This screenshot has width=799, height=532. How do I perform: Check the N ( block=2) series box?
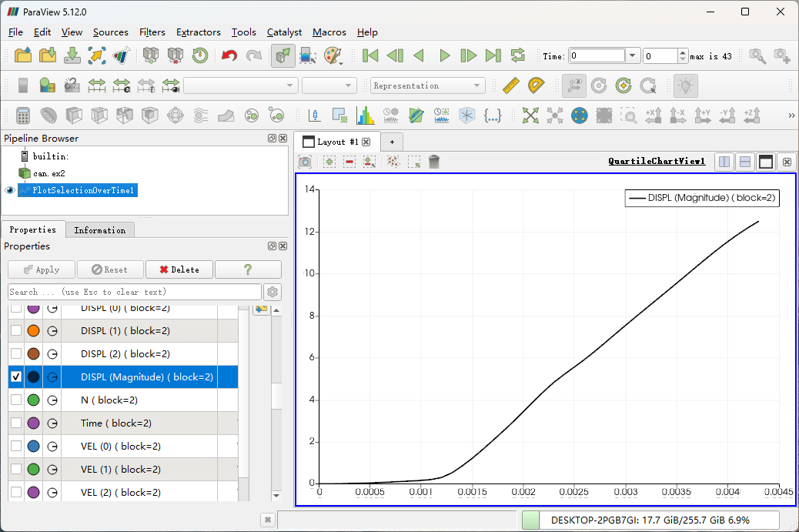(16, 400)
